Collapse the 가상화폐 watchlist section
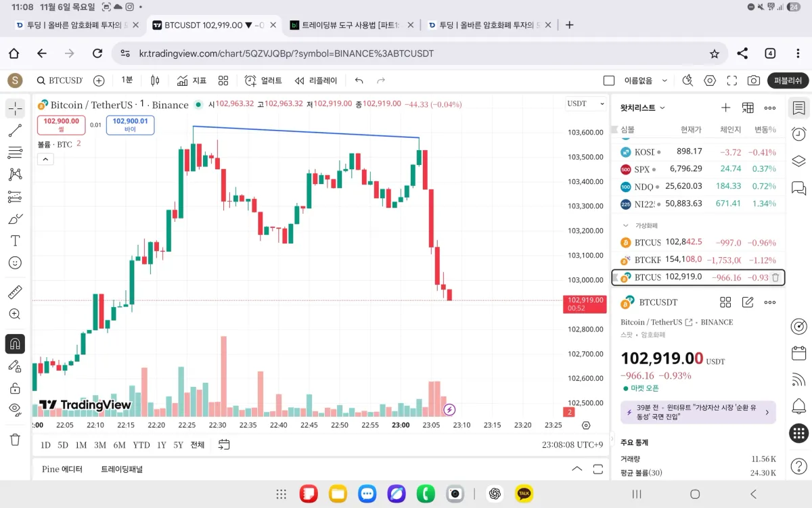812x508 pixels. point(625,225)
